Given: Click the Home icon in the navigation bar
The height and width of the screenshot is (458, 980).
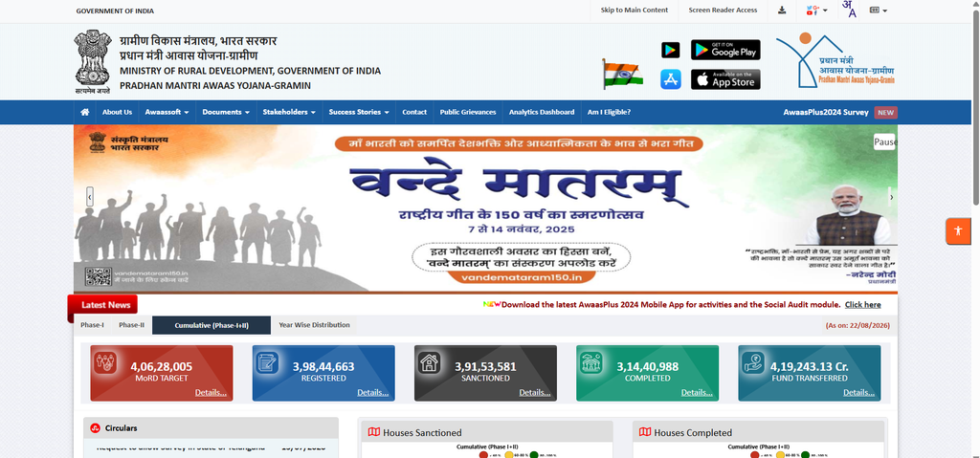Looking at the screenshot, I should point(85,113).
